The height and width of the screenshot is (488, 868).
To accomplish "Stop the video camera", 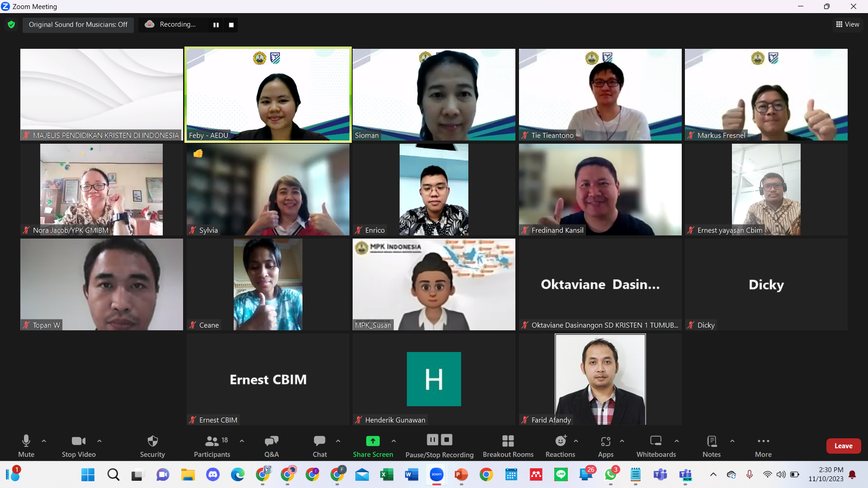I will point(79,446).
